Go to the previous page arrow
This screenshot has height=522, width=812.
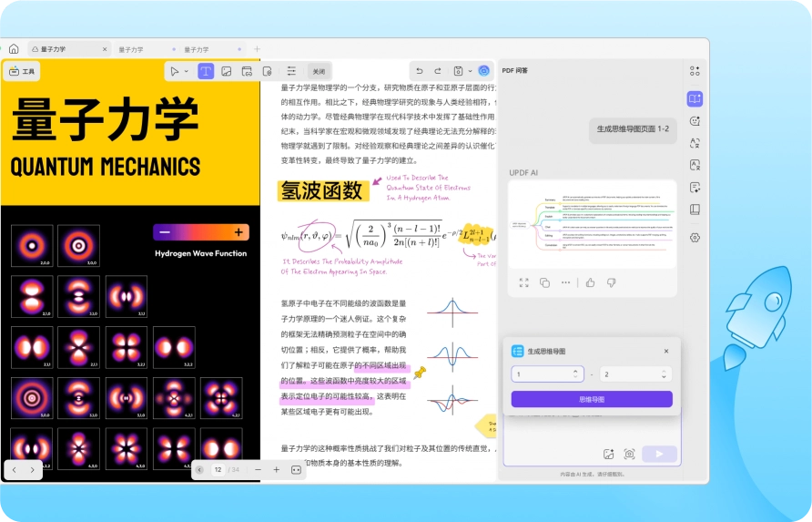14,470
